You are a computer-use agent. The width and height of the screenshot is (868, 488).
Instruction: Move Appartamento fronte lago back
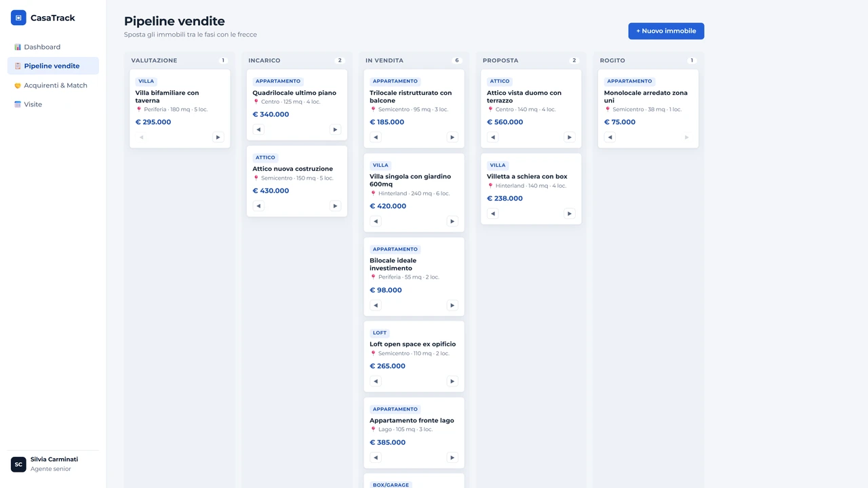pos(376,457)
